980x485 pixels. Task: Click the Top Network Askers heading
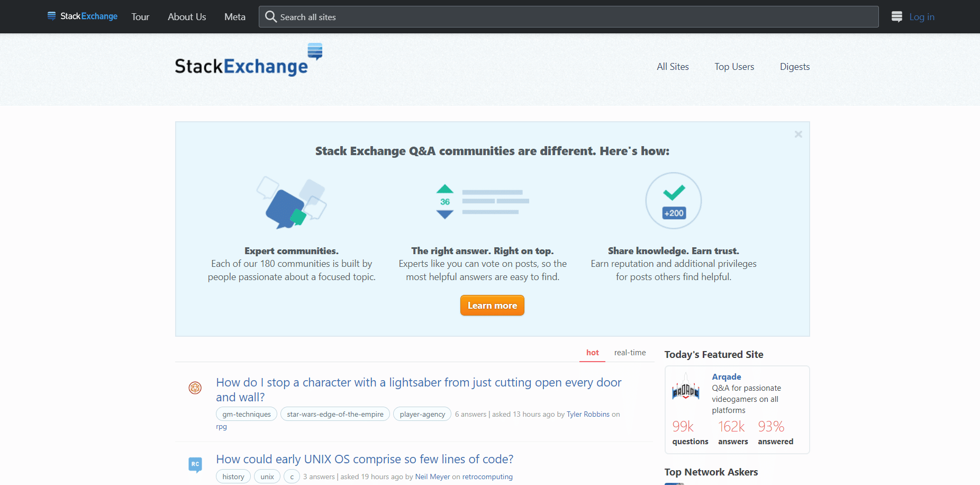point(711,472)
